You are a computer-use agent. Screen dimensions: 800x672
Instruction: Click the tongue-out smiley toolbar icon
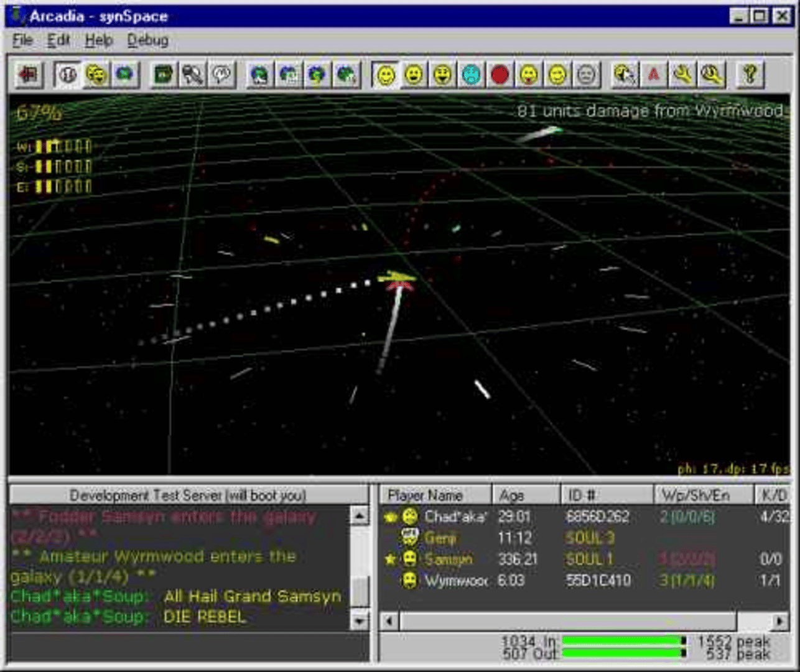(x=528, y=75)
